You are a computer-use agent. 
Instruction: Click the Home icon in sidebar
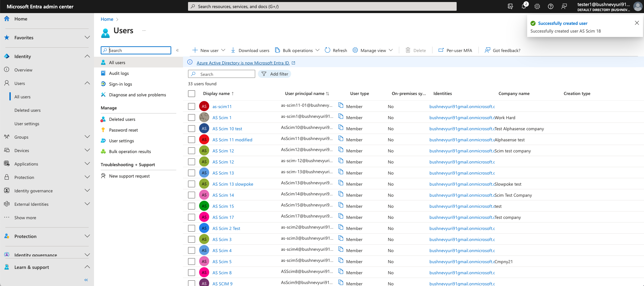tap(7, 19)
